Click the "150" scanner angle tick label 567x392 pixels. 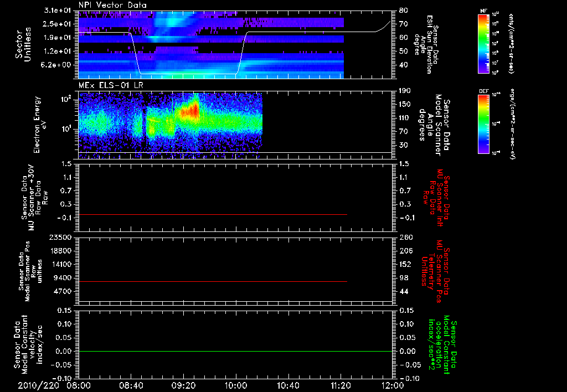tap(405, 105)
